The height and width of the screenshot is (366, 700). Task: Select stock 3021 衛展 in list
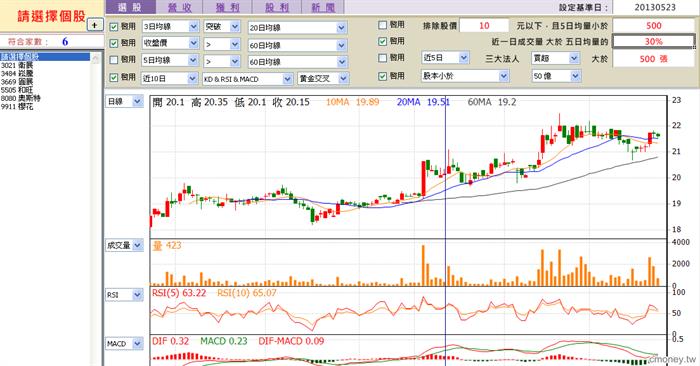coord(17,65)
